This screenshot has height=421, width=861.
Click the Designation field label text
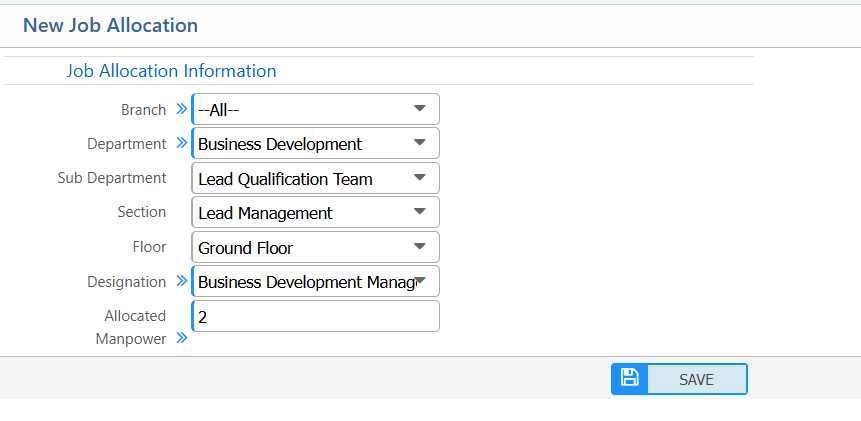[126, 282]
